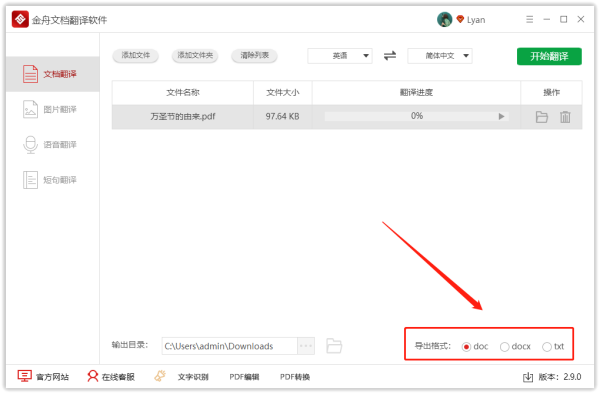This screenshot has width=600, height=394.
Task: Open the Simplified Chinese target language dropdown
Action: pos(440,56)
